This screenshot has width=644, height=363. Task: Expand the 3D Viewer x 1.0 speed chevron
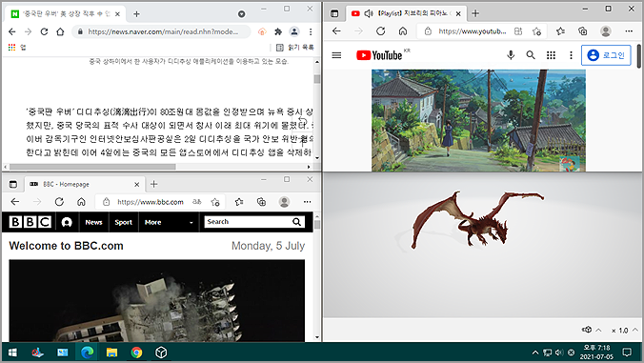pos(635,330)
